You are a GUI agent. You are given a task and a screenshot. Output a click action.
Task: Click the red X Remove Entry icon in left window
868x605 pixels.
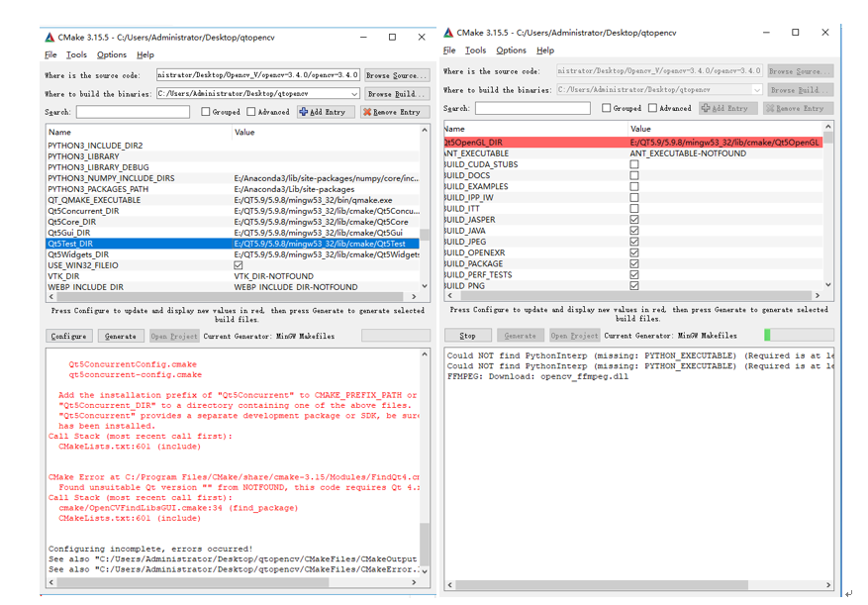367,112
